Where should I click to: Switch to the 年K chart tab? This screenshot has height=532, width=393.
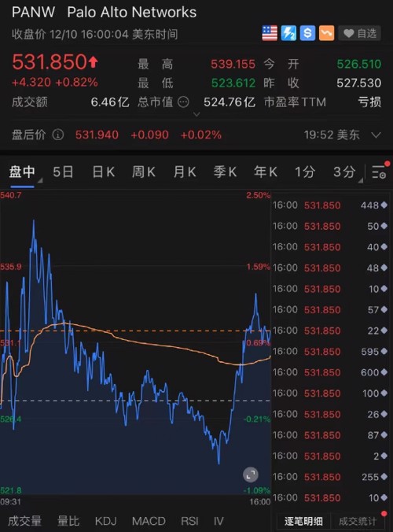pos(266,172)
